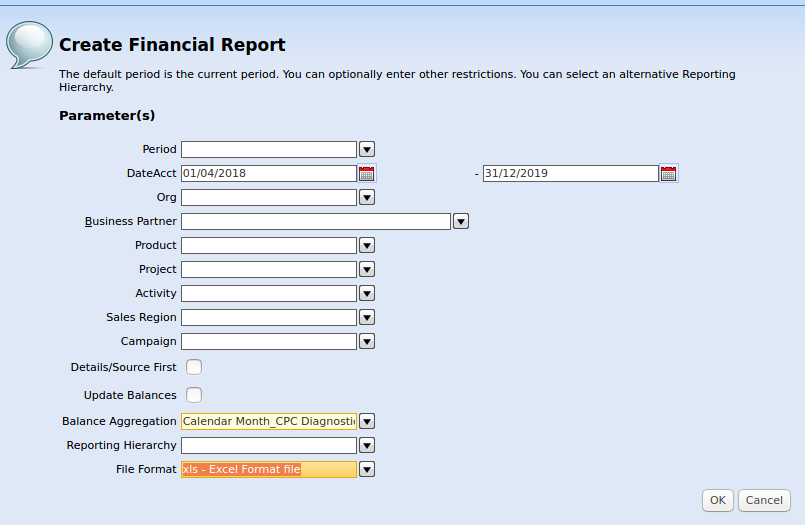Focus the Org input field
The height and width of the screenshot is (525, 805).
(x=269, y=198)
